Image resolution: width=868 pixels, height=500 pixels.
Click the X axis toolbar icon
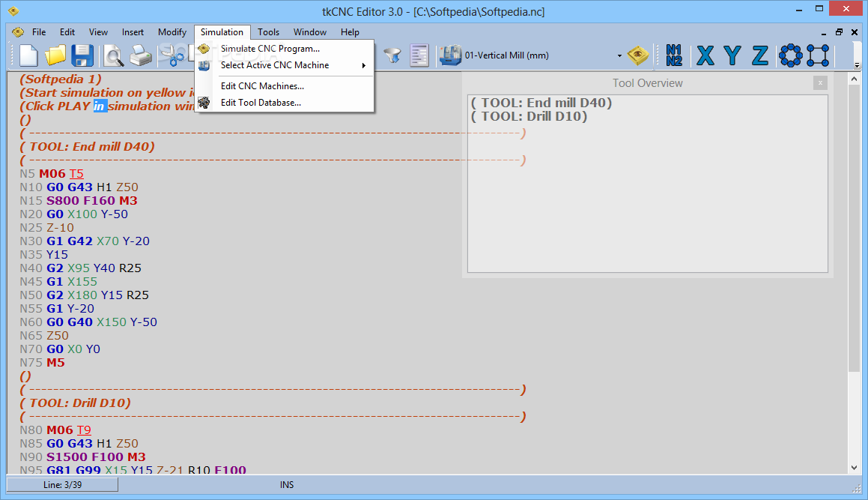pos(705,55)
